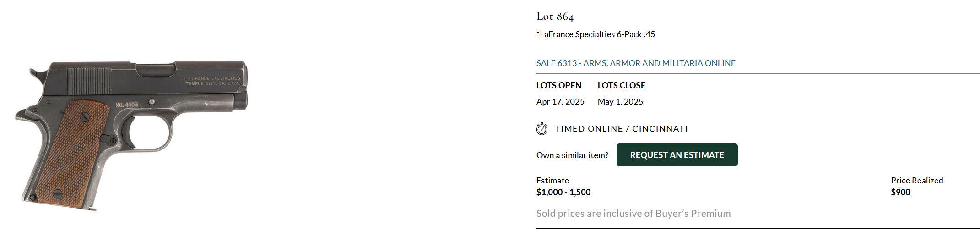
Task: Click the Apr 17, 2025 open date
Action: [x=560, y=102]
